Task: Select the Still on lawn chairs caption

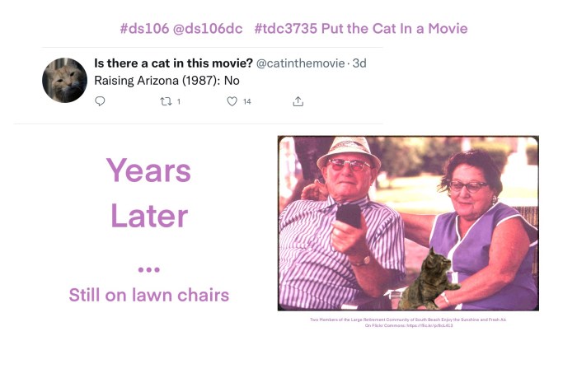Action: pyautogui.click(x=149, y=295)
